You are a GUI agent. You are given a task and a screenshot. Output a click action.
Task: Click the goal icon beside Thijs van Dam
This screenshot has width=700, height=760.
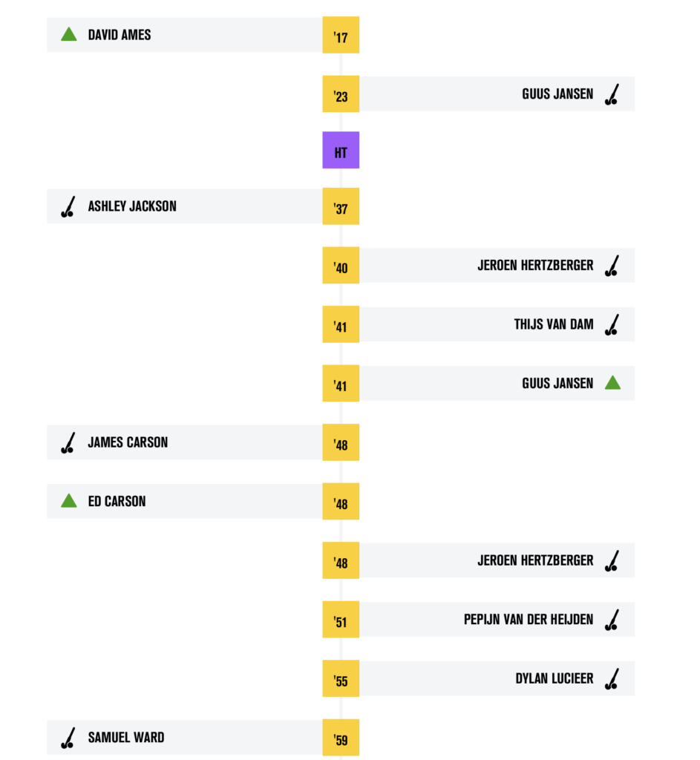612,325
